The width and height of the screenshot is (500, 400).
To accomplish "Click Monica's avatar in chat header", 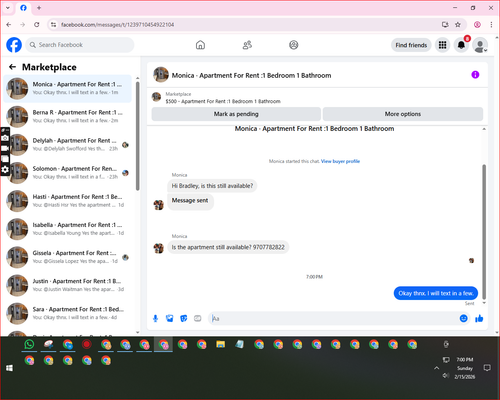I will (x=161, y=74).
